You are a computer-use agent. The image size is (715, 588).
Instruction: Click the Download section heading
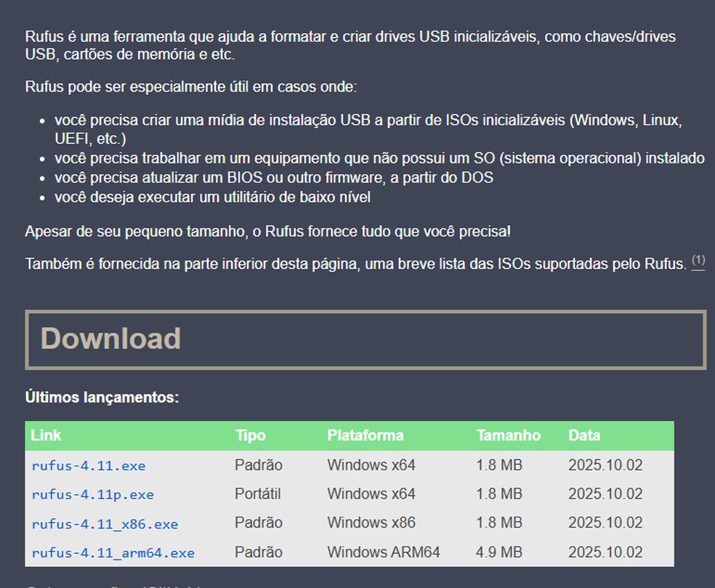[x=110, y=339]
